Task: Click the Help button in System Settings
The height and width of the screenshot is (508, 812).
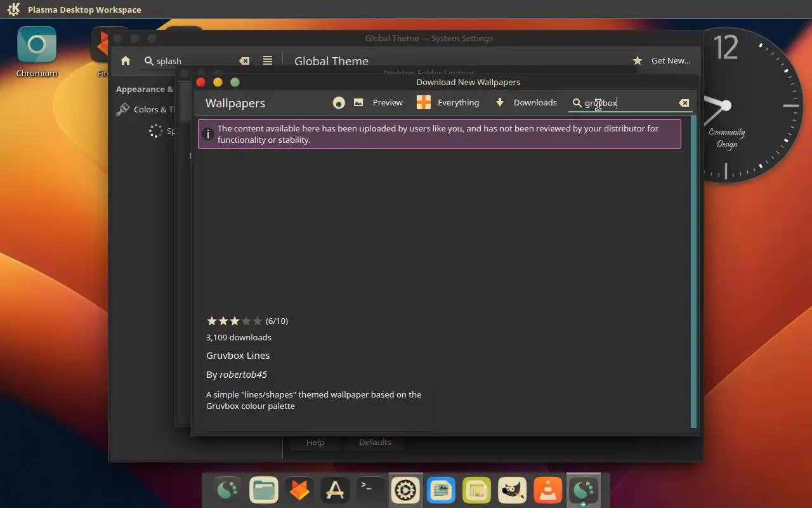Action: coord(315,443)
